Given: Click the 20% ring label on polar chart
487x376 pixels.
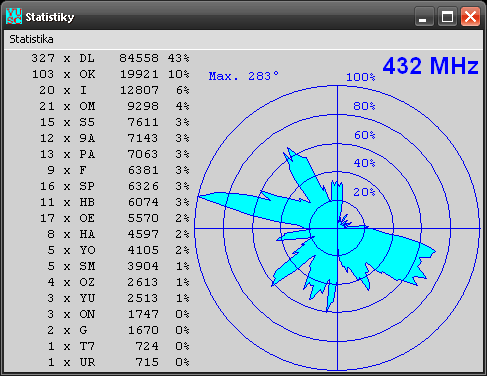Looking at the screenshot, I should 364,192.
